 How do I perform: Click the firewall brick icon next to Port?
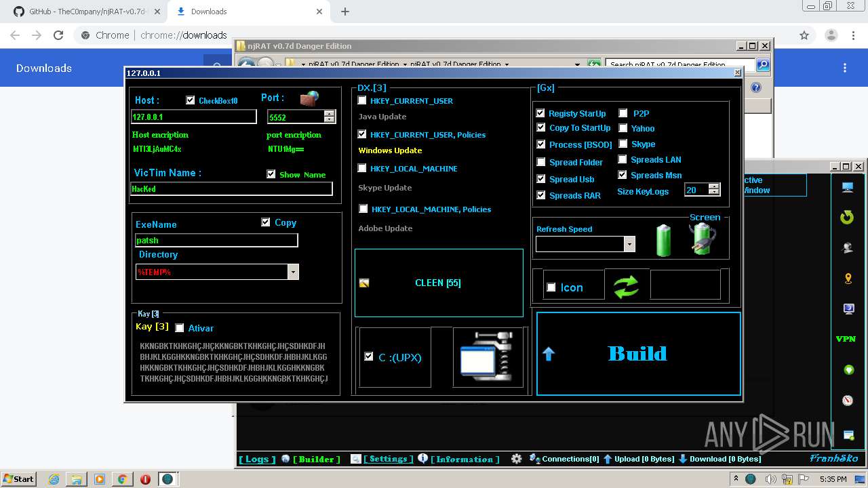(x=309, y=99)
